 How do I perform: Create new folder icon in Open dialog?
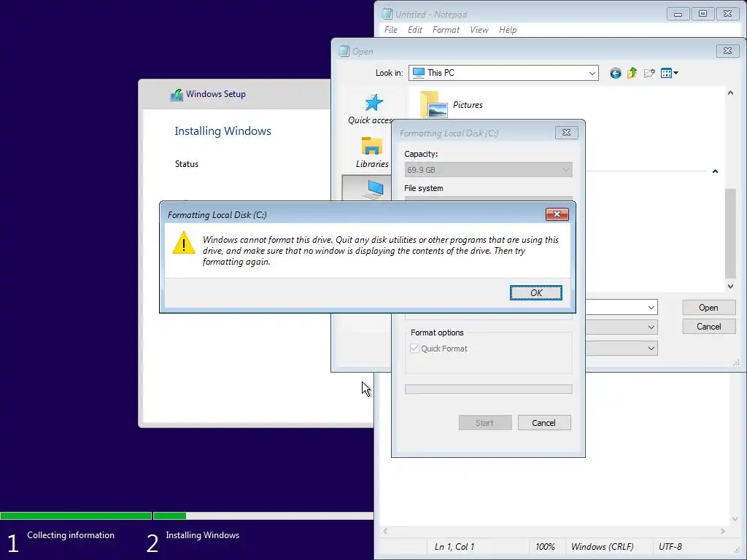pos(649,73)
